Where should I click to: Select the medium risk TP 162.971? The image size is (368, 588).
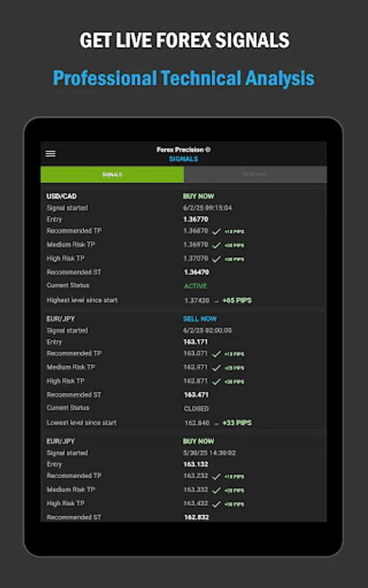pos(195,367)
